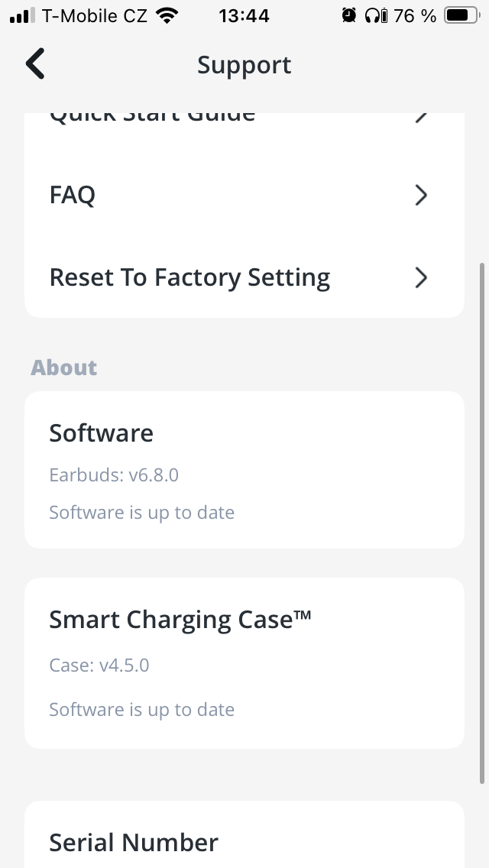The width and height of the screenshot is (489, 868).
Task: Expand the FAQ chevron arrow
Action: (420, 196)
